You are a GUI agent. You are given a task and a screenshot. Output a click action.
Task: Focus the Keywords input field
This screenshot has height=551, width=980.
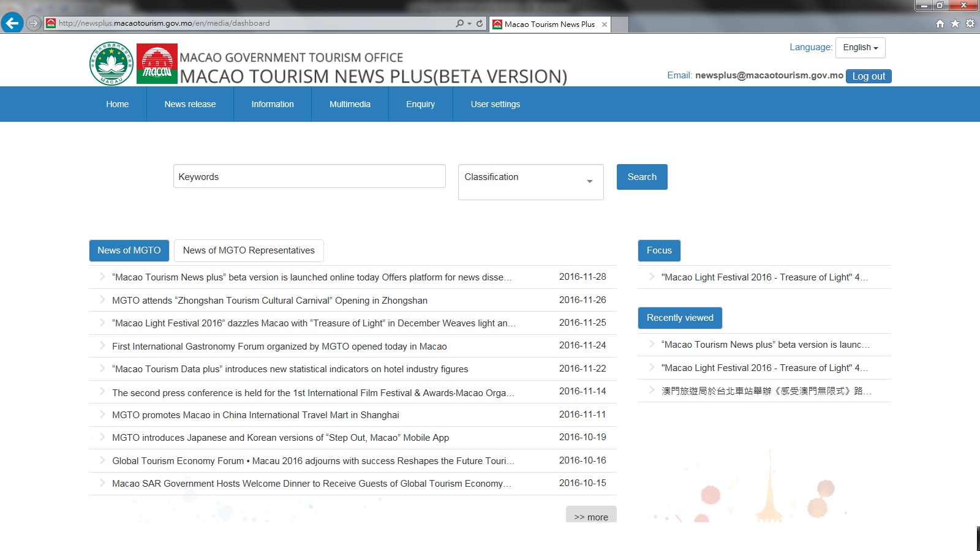pyautogui.click(x=309, y=176)
